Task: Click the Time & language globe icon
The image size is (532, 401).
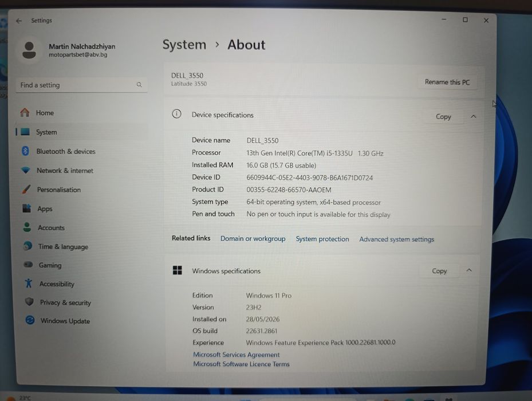Action: (x=28, y=246)
